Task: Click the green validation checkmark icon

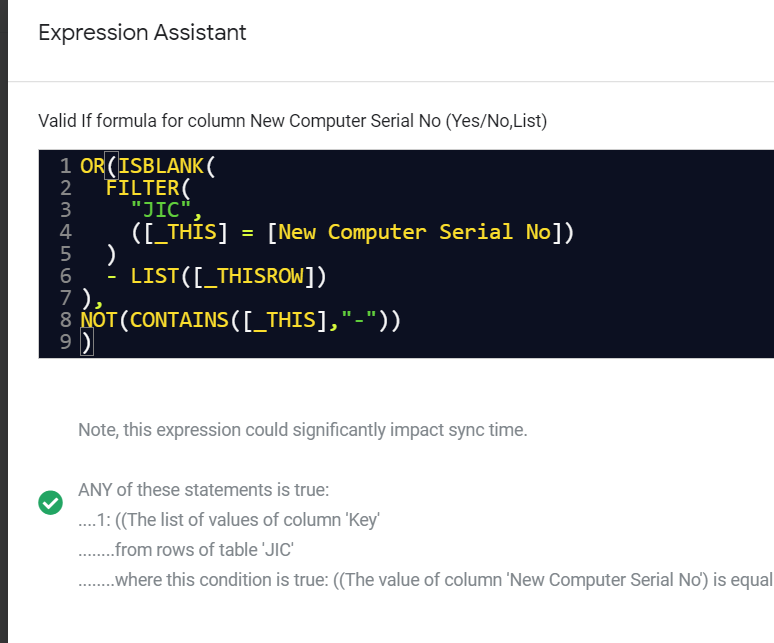Action: [50, 503]
